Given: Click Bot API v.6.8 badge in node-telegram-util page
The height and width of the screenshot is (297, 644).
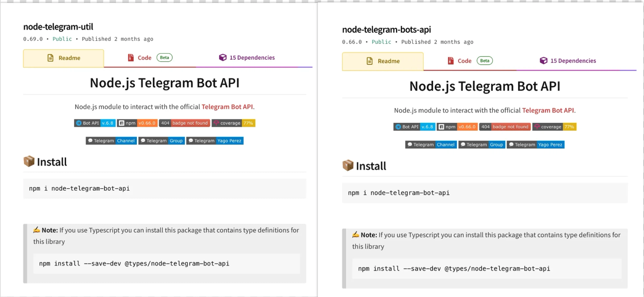Looking at the screenshot, I should (x=95, y=123).
